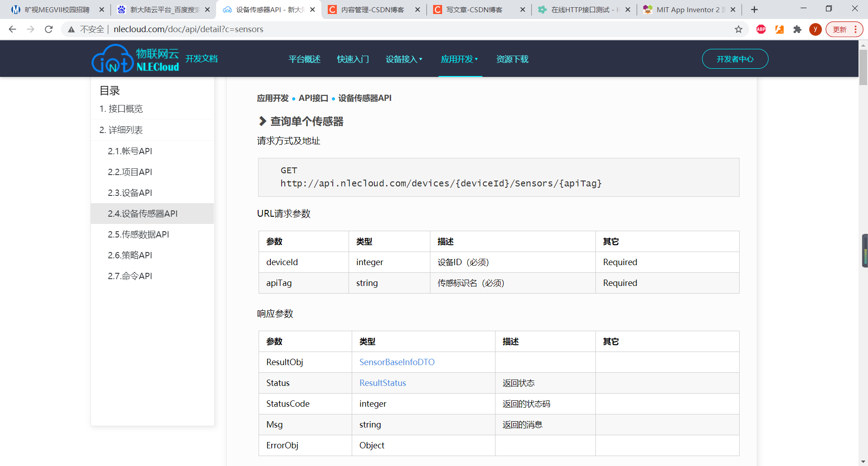Screen dimensions: 868x466
Task: Open the orange extension icon next to ABP
Action: click(x=779, y=29)
